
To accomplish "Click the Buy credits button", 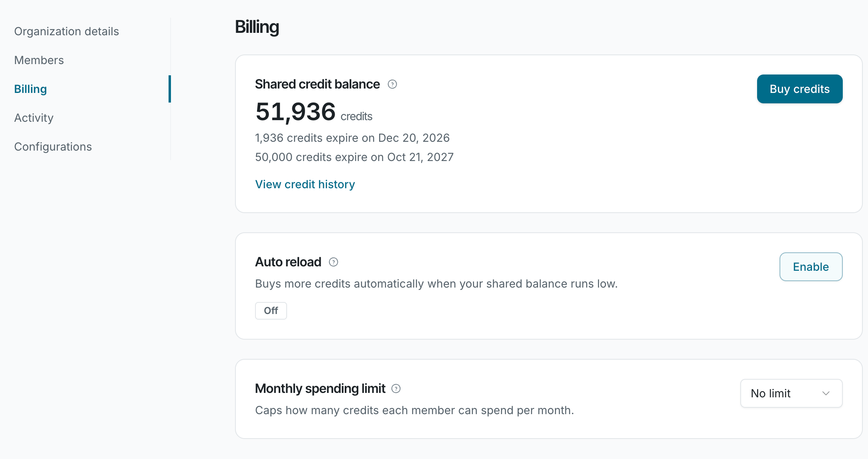I will [x=800, y=89].
